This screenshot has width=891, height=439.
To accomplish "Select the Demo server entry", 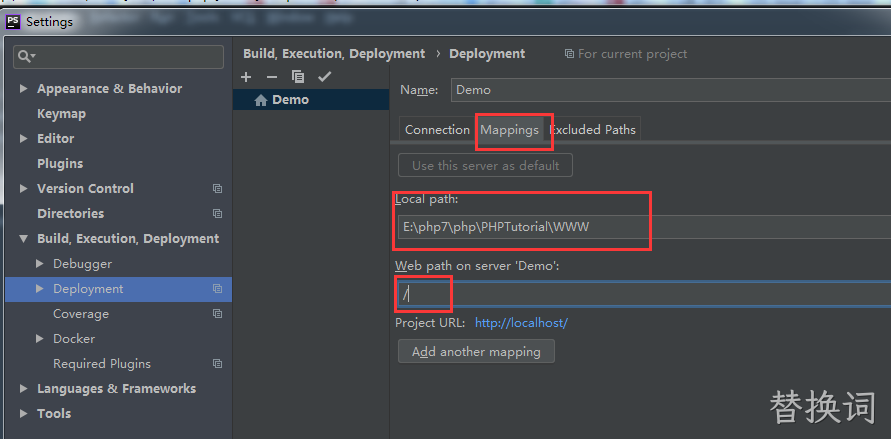I will pyautogui.click(x=311, y=100).
